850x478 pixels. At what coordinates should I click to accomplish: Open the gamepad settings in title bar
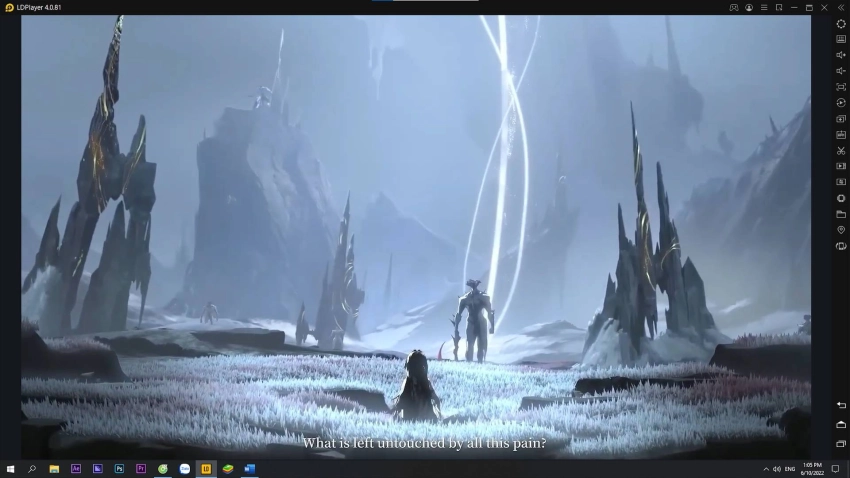click(x=734, y=7)
